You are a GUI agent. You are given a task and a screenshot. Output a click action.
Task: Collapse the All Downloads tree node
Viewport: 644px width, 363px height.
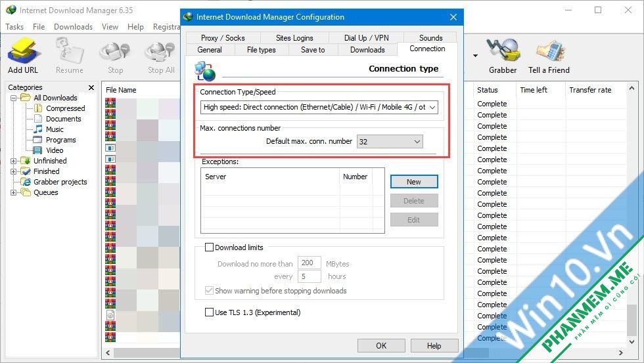(14, 98)
